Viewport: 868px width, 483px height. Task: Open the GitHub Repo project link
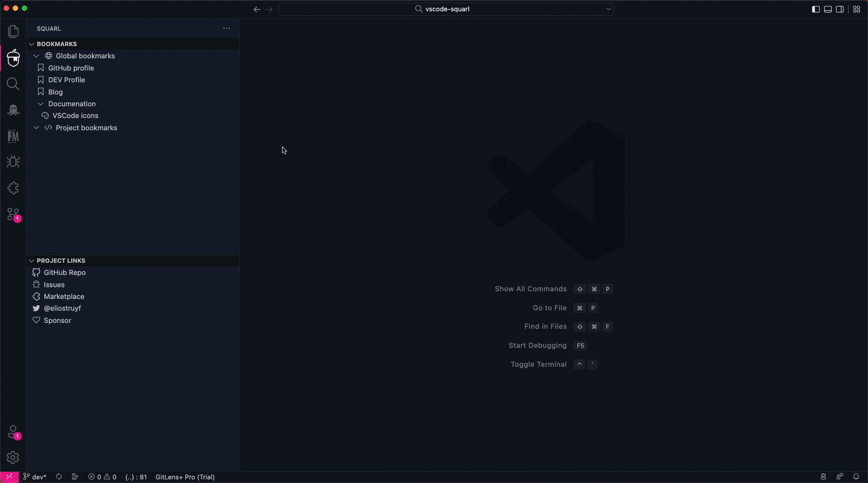[x=64, y=272]
